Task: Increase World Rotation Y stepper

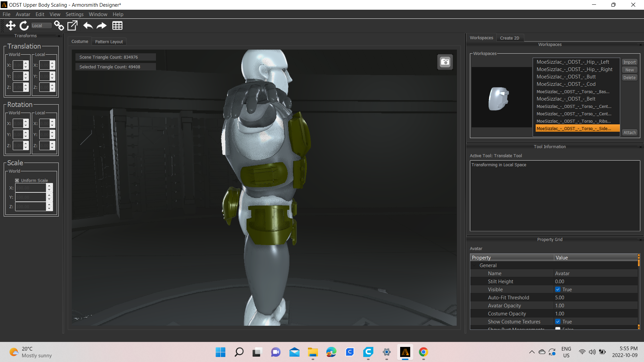Action: coord(26,132)
